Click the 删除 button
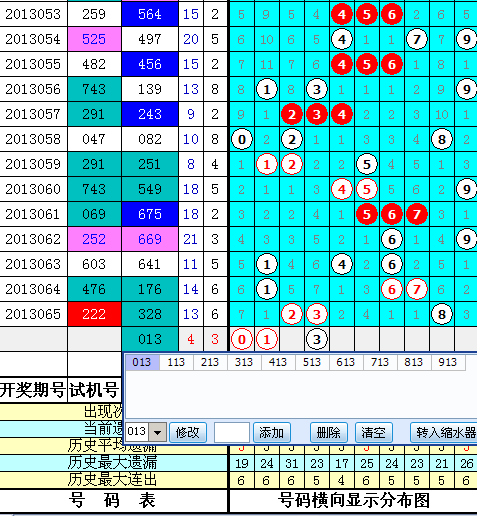 coord(329,433)
